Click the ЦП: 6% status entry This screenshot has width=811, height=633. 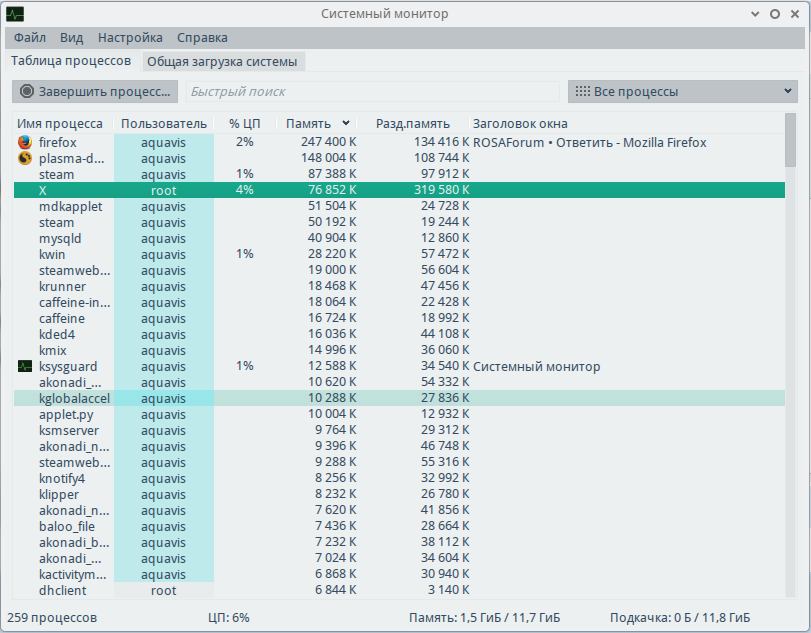click(x=229, y=618)
